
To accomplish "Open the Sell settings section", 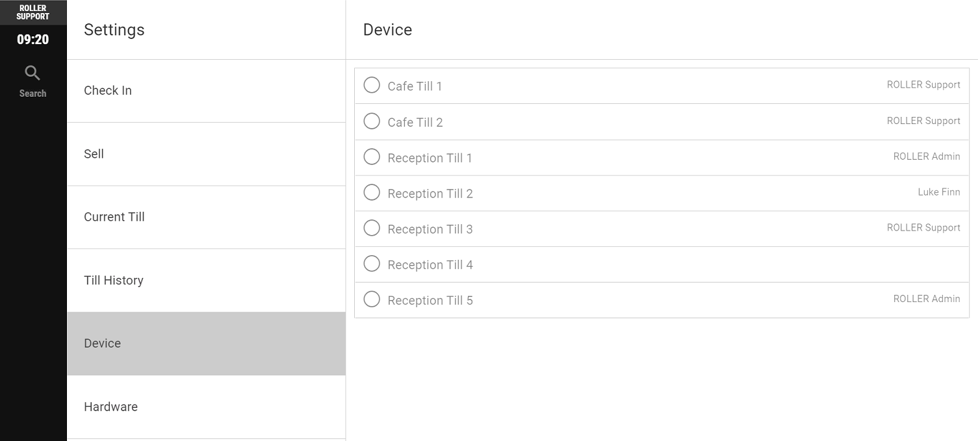I will [206, 154].
